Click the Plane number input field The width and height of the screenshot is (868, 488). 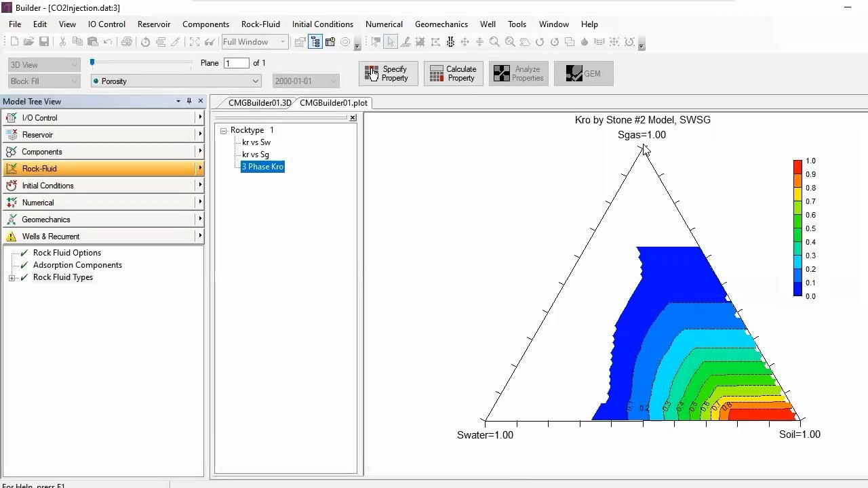(237, 63)
